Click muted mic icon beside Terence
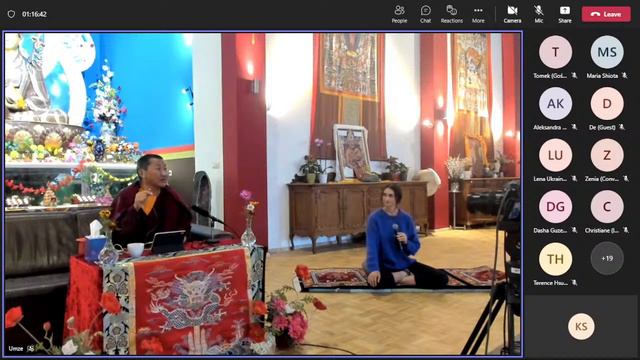 click(x=574, y=282)
